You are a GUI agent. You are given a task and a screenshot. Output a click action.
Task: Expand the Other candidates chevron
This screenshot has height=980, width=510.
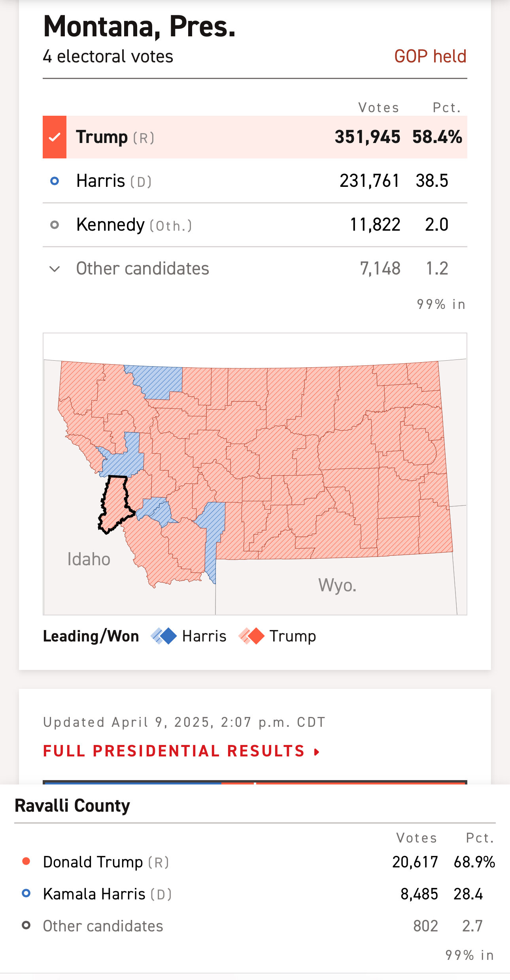point(55,269)
